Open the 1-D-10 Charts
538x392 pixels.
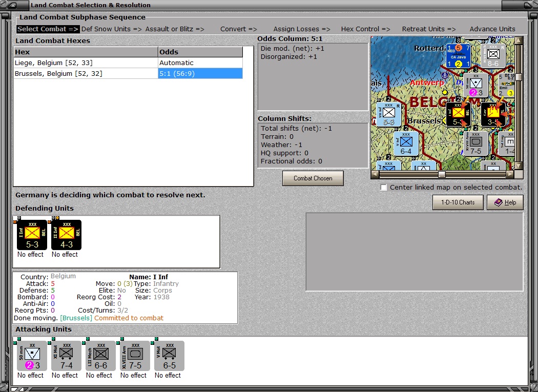(458, 202)
